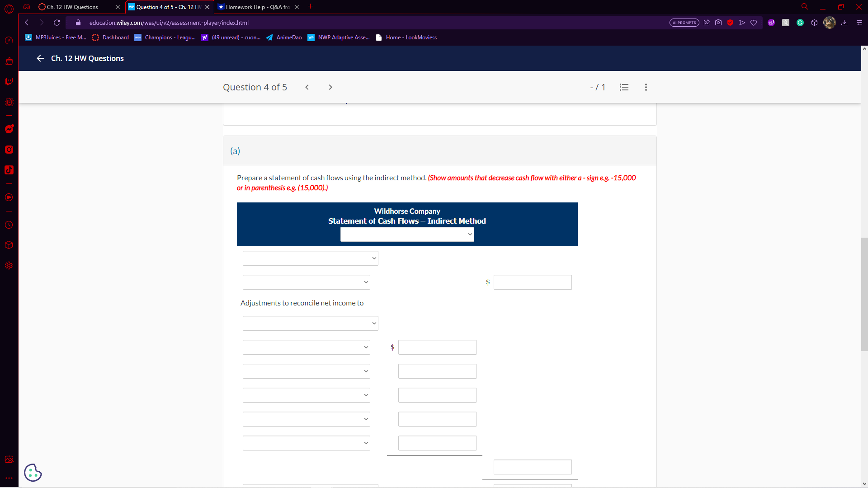Screen dimensions: 868x488
Task: Open the statement period dropdown in the header
Action: pyautogui.click(x=407, y=234)
